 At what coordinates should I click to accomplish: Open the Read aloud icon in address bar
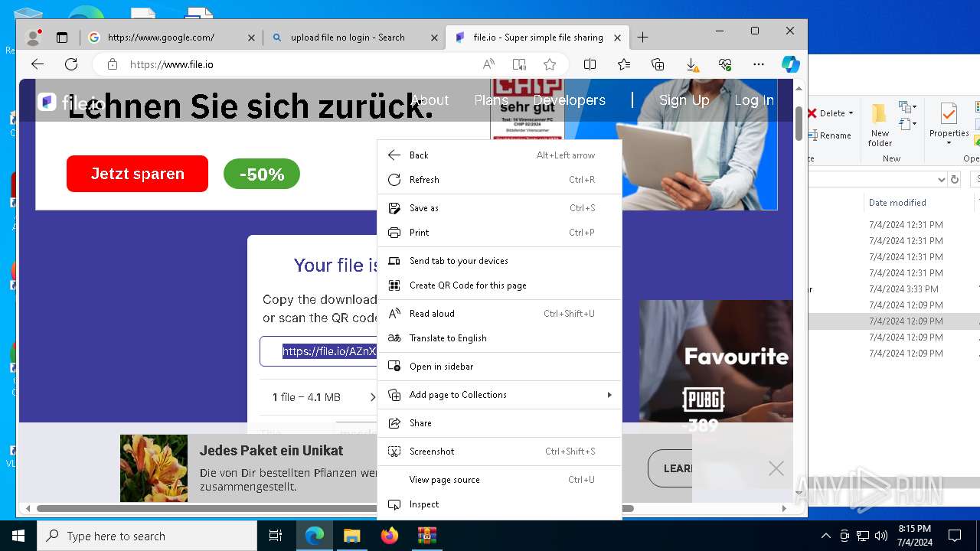click(488, 64)
